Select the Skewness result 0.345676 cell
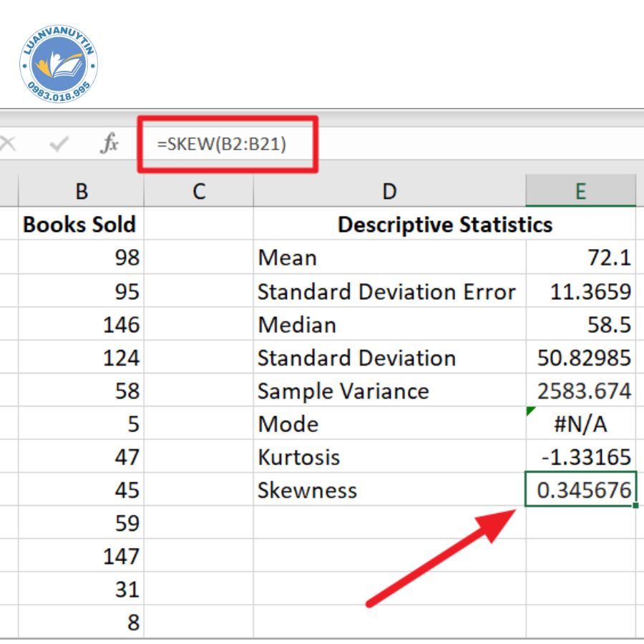Screen dimensions: 644x644 point(580,490)
